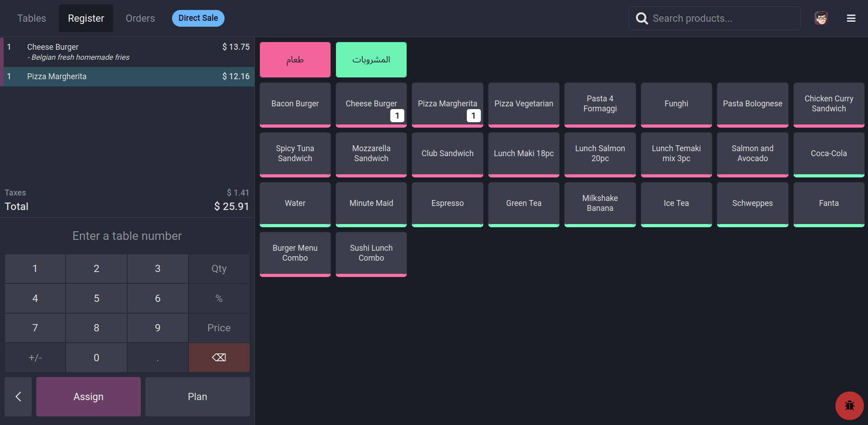Open the Orders tab

(x=140, y=18)
